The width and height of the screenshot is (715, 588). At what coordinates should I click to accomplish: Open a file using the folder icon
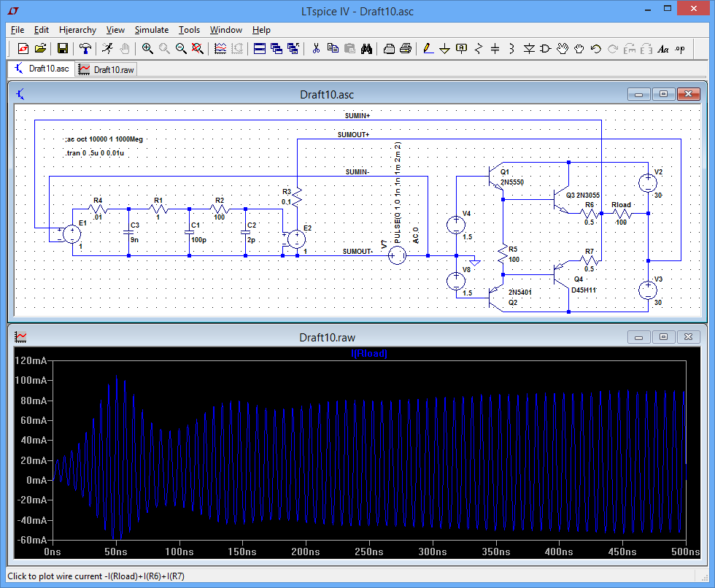40,48
